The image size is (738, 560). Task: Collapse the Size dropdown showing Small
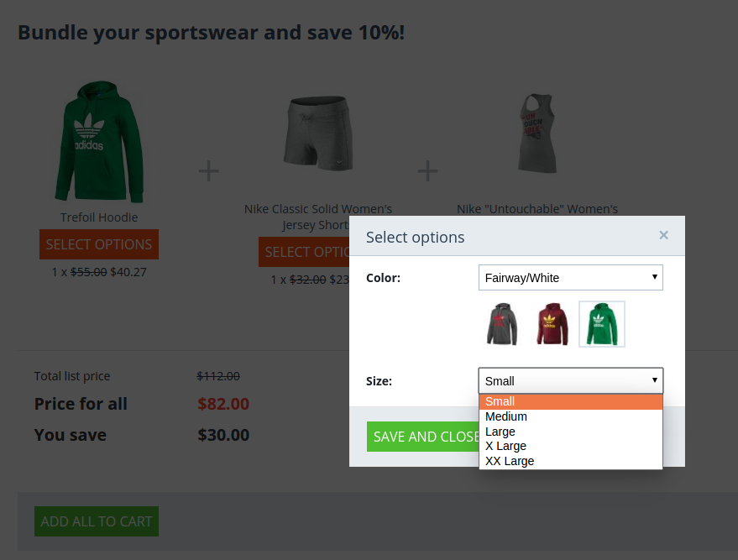(570, 380)
